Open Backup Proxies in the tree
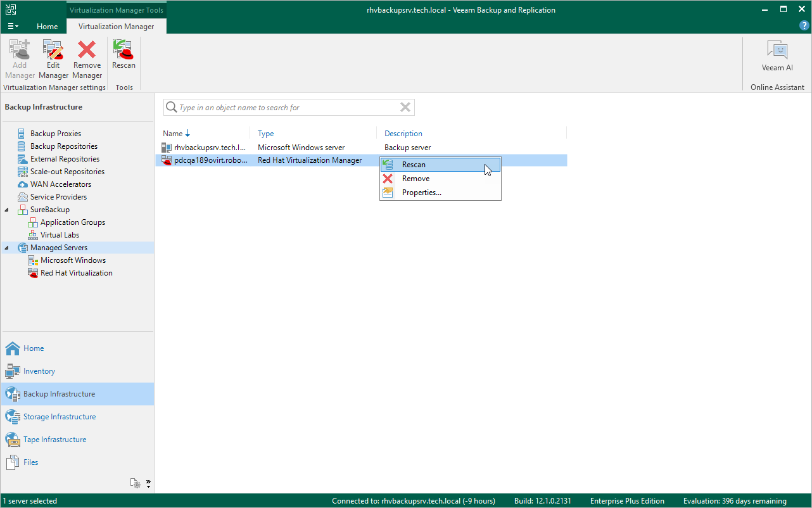 pos(56,134)
